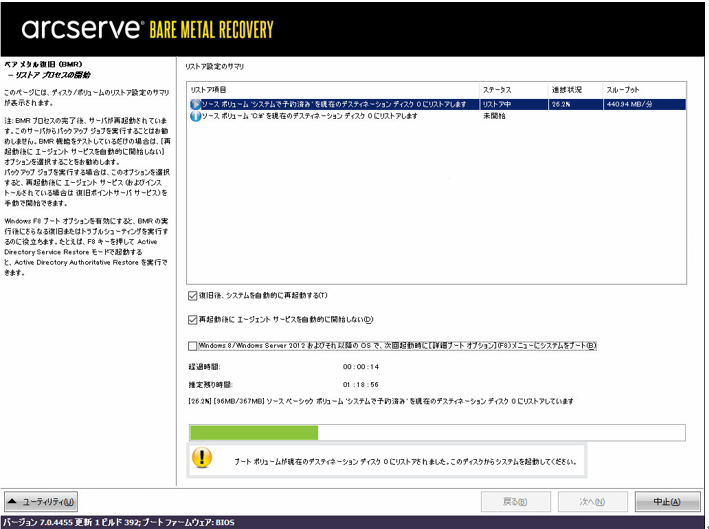Click the Throughput (スループット) column header
The height and width of the screenshot is (529, 709).
click(x=644, y=90)
